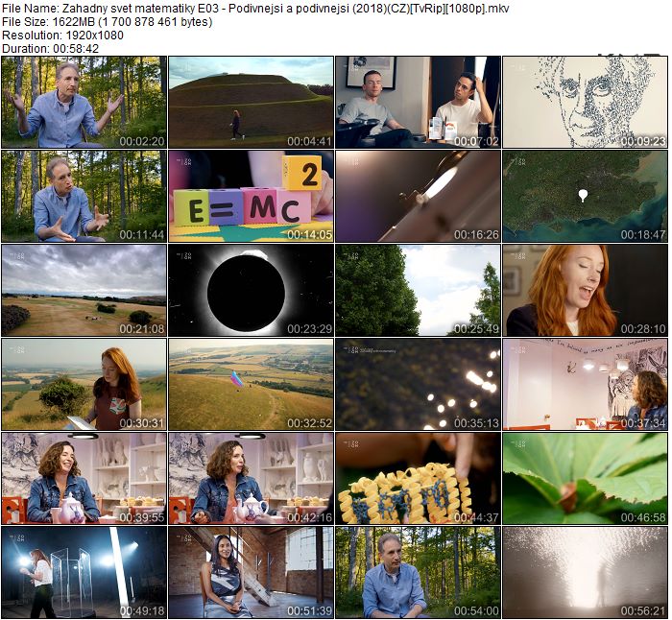Click the face sketch thumbnail at 00:09:23
This screenshot has width=672, height=620.
[x=585, y=102]
